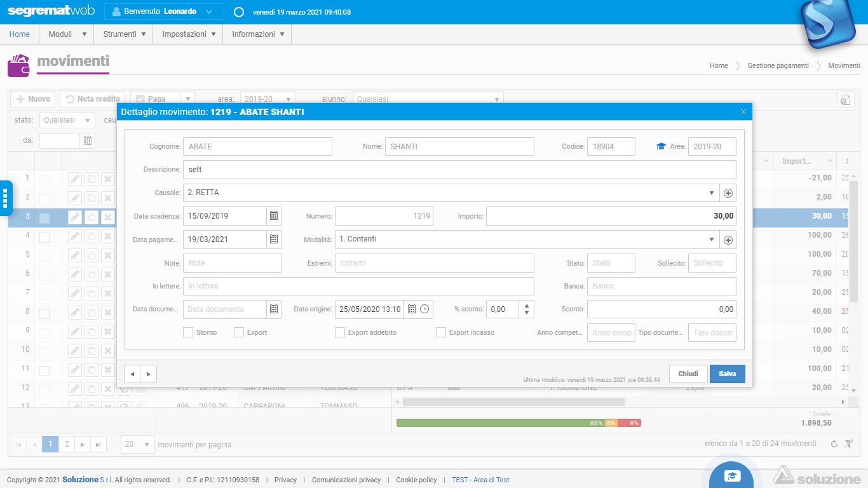Open the movimenti per pagina dropdown
The height and width of the screenshot is (488, 868).
[x=138, y=444]
